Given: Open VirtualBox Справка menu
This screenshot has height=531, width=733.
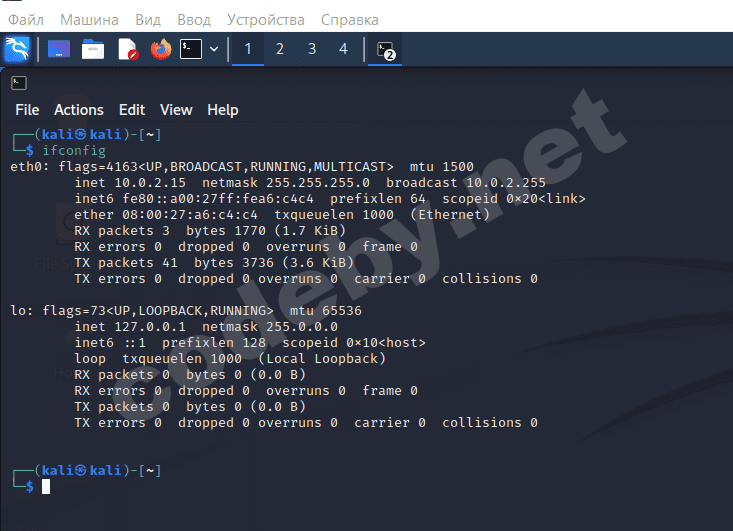Looking at the screenshot, I should pos(350,20).
